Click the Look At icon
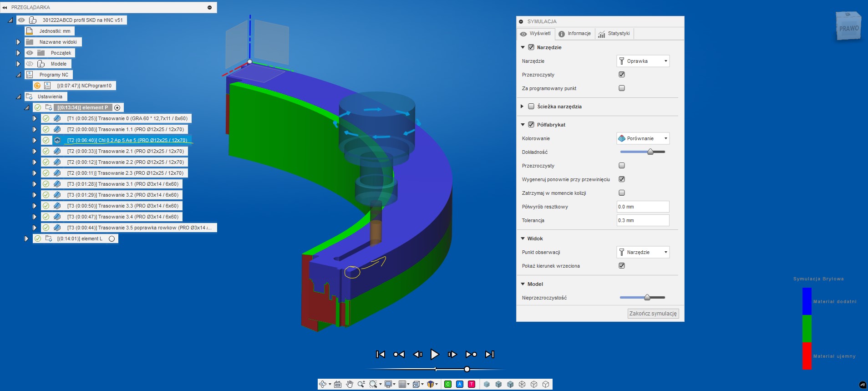The height and width of the screenshot is (391, 868). [x=338, y=384]
